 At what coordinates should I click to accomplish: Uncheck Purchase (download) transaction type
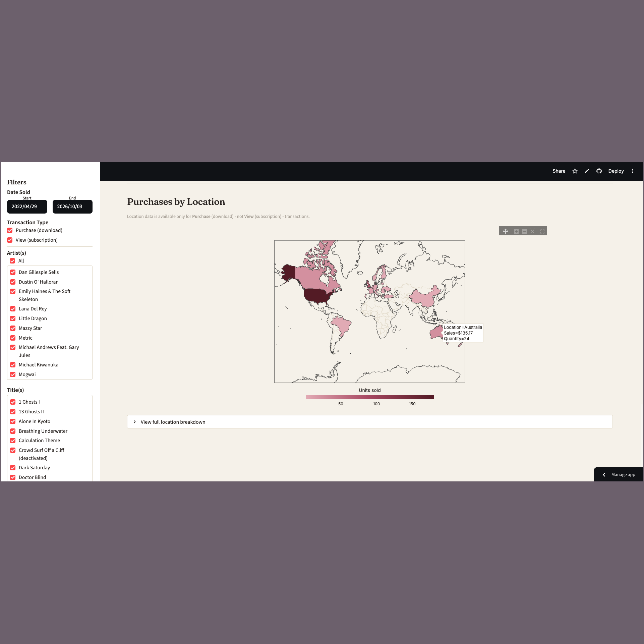pos(10,230)
